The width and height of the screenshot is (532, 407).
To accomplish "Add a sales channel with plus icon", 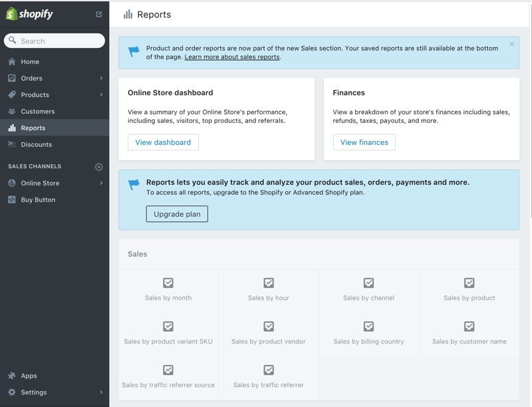I will tap(98, 167).
